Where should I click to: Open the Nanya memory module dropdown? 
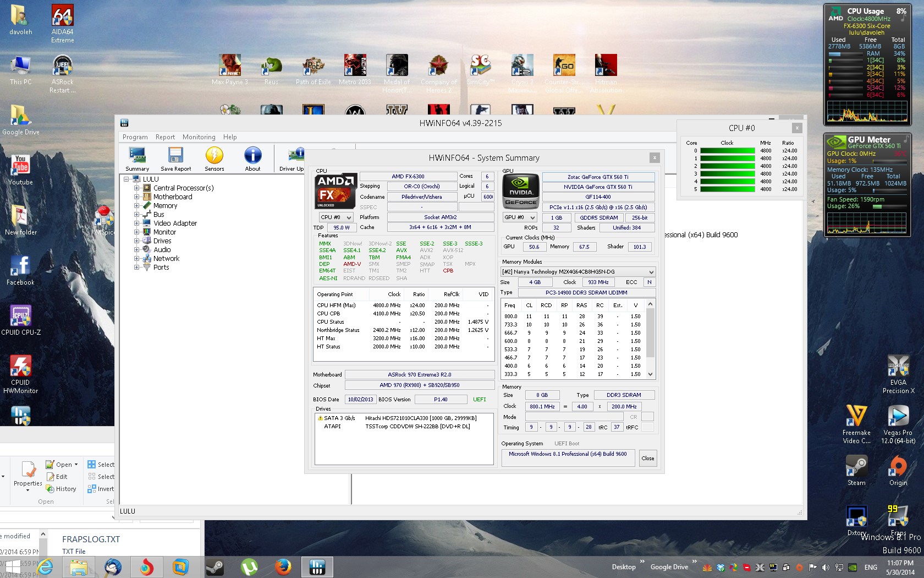(578, 272)
